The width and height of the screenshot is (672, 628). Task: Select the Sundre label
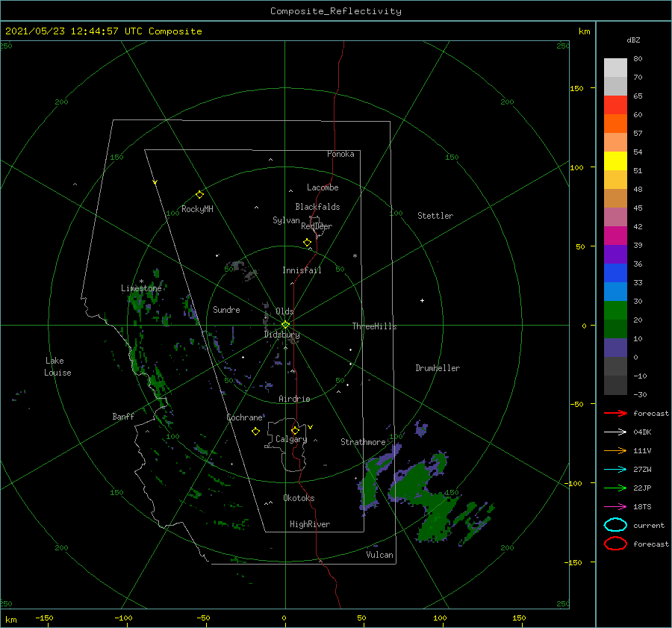point(226,309)
